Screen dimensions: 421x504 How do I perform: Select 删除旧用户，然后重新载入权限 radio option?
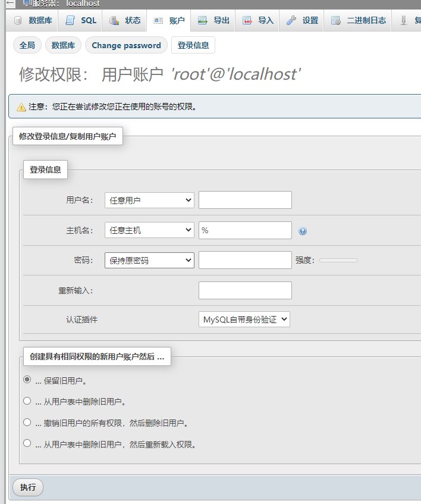pos(27,443)
